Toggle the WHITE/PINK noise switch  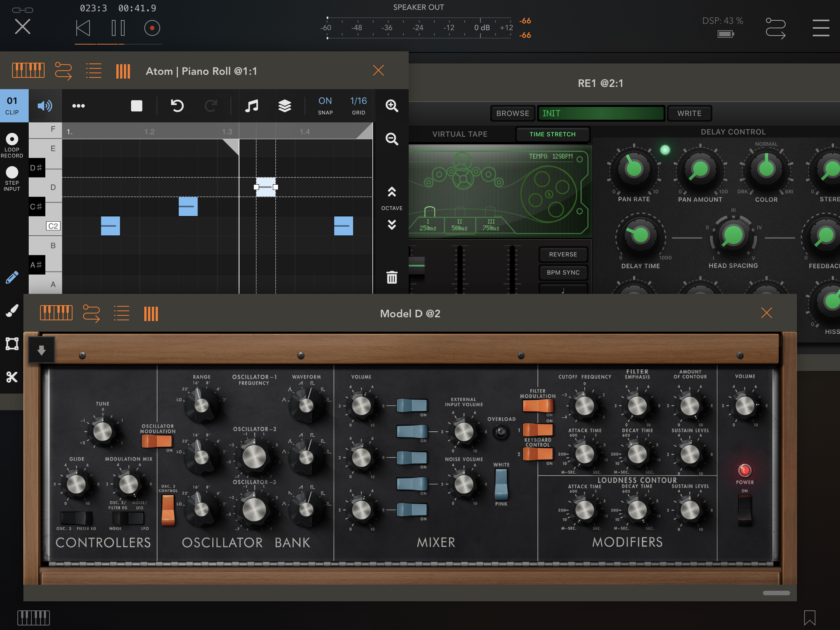tap(501, 484)
